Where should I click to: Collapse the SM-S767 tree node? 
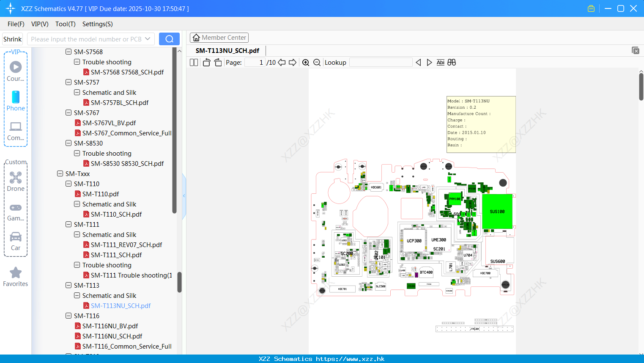pos(69,113)
